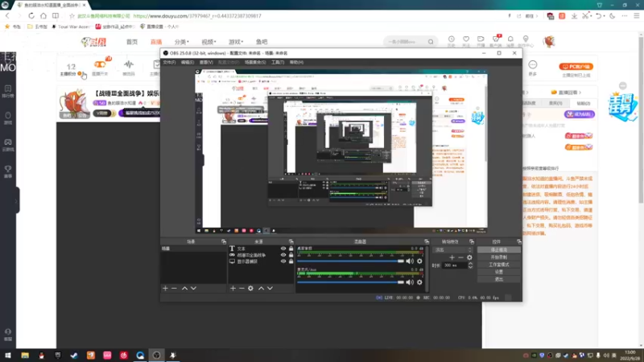644x362 pixels.
Task: Toggle visibility of the display capture source
Action: [x=283, y=261]
